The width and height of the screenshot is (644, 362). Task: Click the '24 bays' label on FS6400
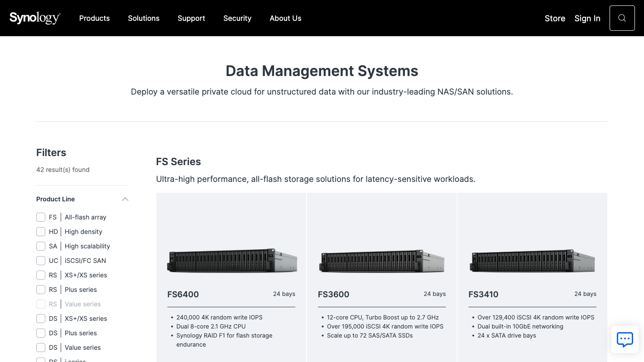(x=284, y=294)
